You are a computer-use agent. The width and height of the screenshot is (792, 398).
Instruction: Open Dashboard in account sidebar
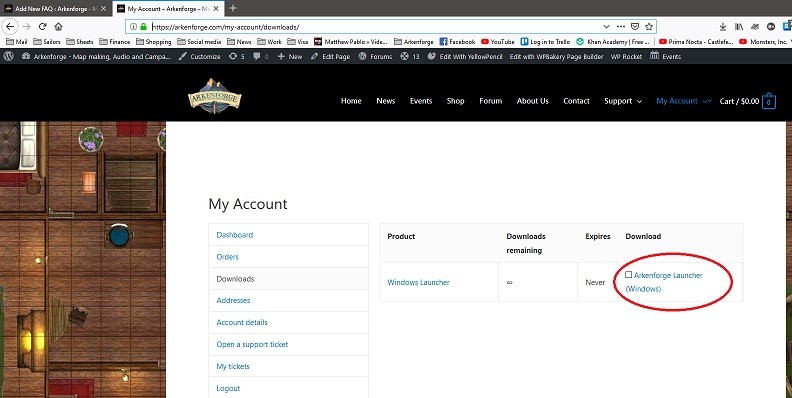(235, 235)
